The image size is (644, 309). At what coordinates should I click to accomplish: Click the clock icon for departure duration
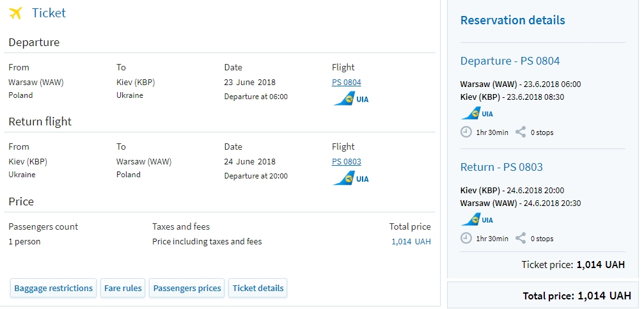[466, 132]
